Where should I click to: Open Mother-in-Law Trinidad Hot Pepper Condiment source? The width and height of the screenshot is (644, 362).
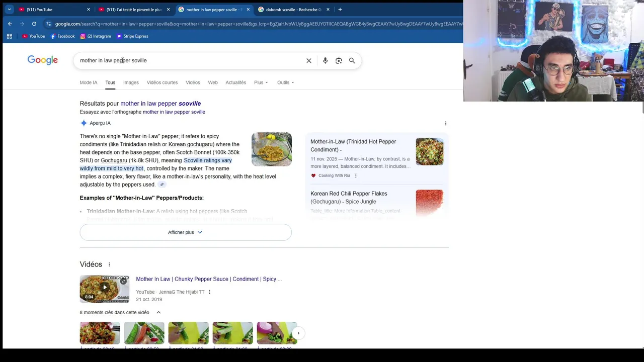point(353,146)
